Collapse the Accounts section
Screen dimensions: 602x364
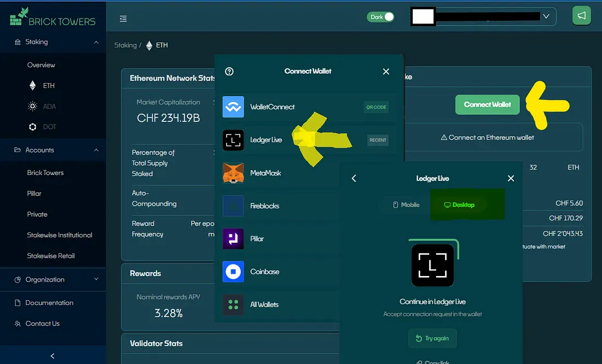click(96, 150)
